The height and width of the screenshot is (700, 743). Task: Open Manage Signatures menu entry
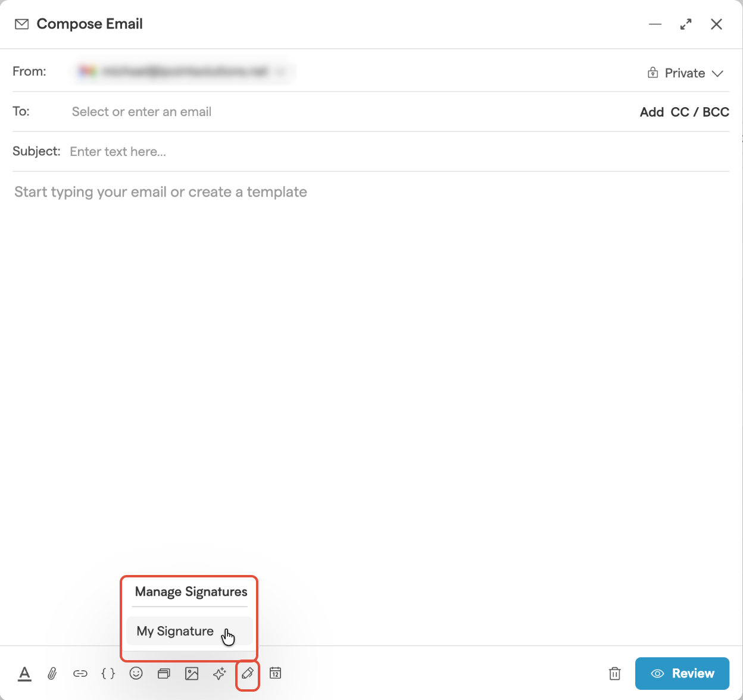pos(191,592)
